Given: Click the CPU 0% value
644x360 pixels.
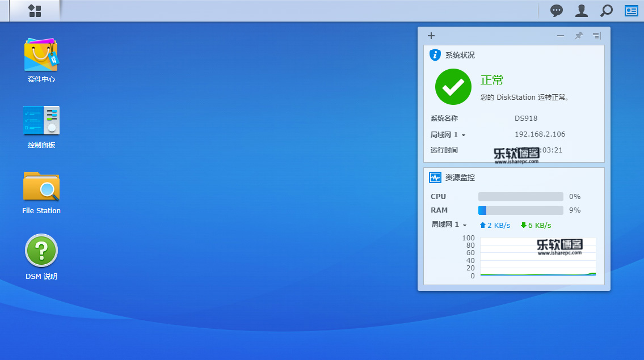Looking at the screenshot, I should pos(575,197).
